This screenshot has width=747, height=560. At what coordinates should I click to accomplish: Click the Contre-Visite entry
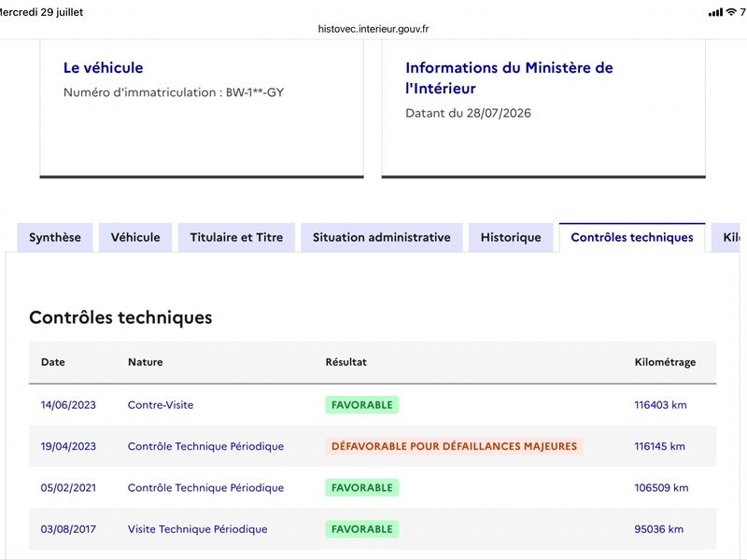point(161,405)
